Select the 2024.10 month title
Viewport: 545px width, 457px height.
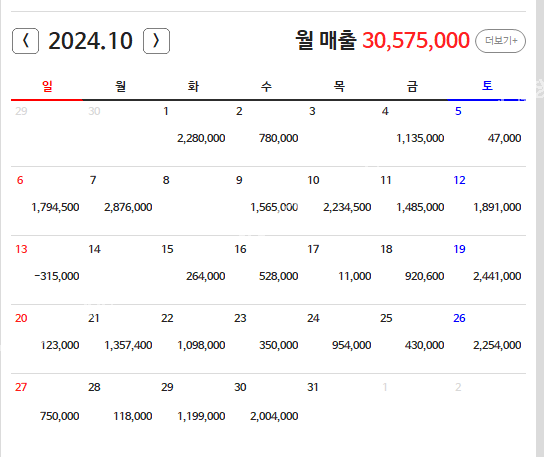[90, 41]
